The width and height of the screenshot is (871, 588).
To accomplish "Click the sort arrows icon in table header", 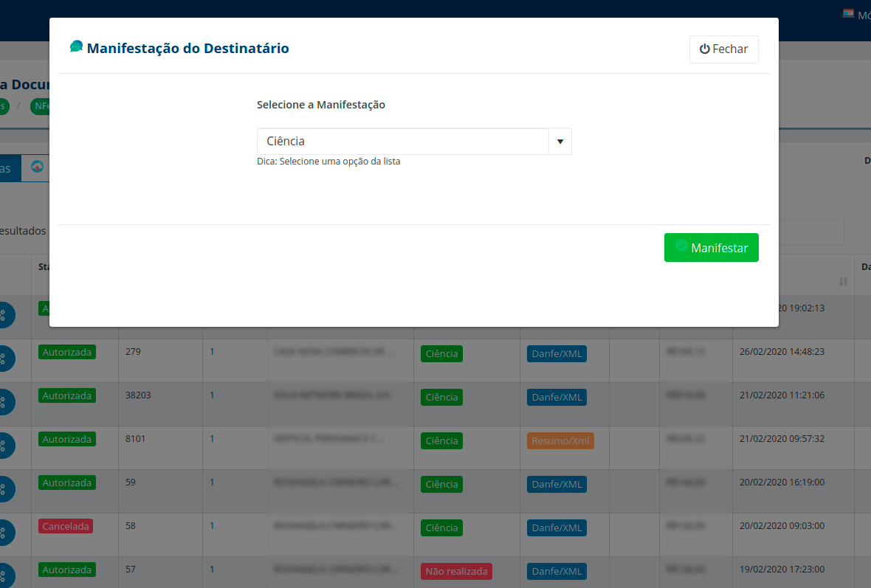I will [843, 282].
